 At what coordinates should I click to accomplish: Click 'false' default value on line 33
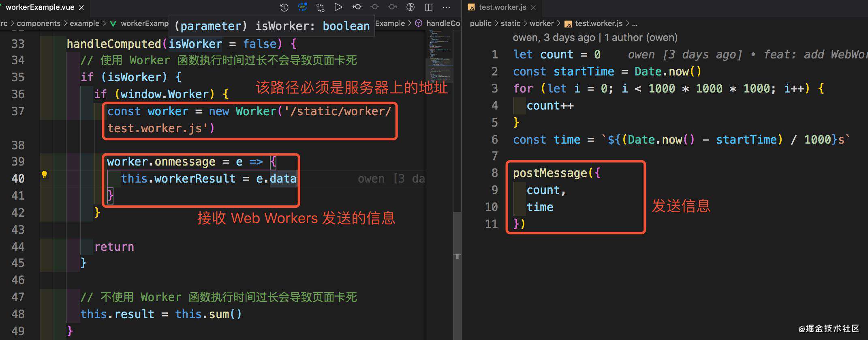click(259, 44)
